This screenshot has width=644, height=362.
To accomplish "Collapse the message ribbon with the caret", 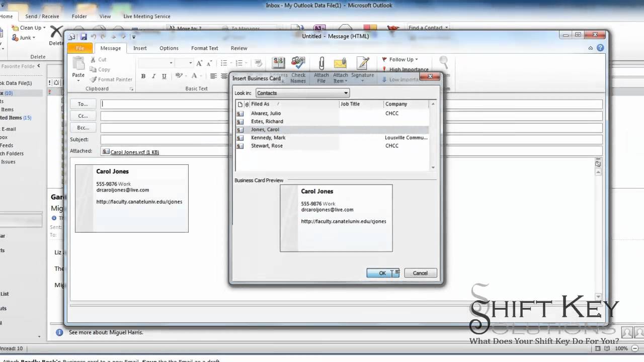I will [x=591, y=48].
